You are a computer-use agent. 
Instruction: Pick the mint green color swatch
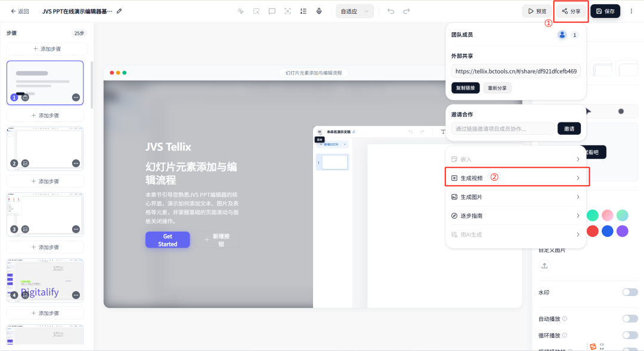(x=592, y=215)
